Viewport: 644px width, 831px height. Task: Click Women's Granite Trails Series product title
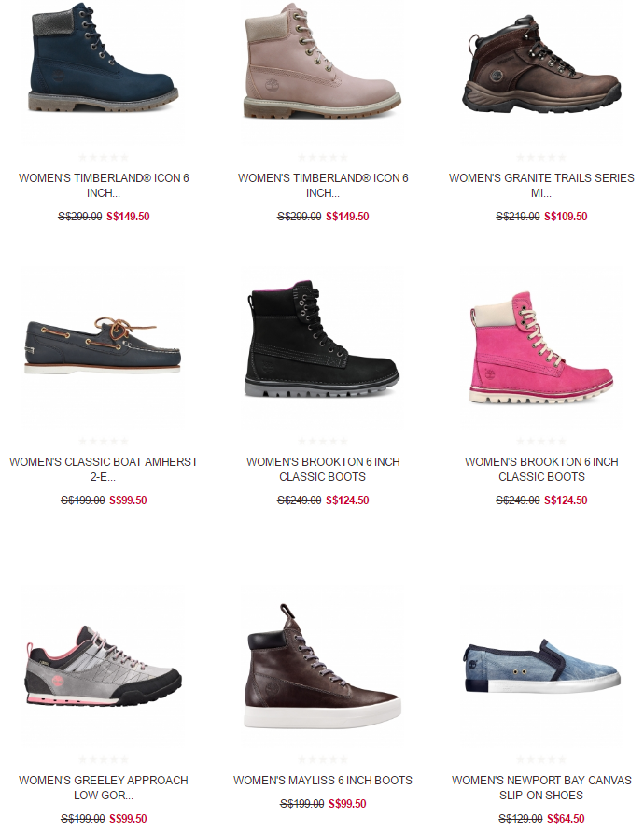[541, 186]
